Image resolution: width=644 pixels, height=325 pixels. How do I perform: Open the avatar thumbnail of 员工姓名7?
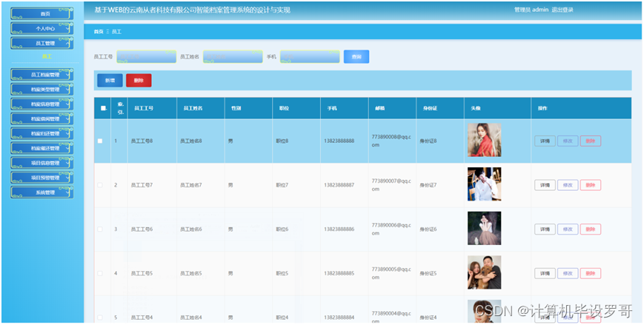pos(484,184)
